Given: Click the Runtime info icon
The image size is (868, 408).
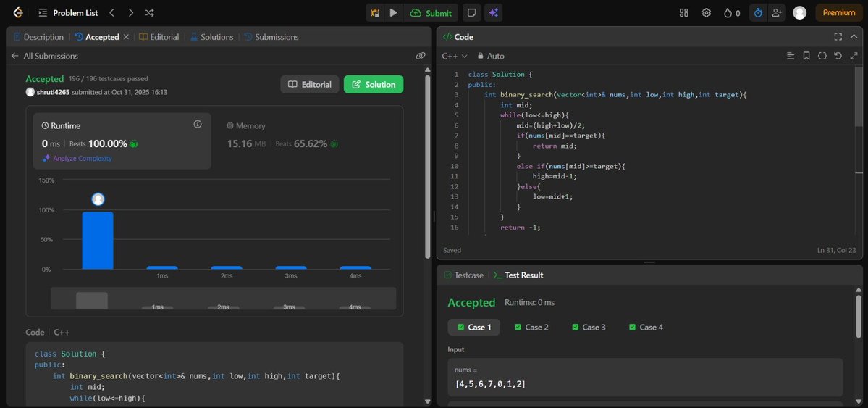Looking at the screenshot, I should 198,124.
